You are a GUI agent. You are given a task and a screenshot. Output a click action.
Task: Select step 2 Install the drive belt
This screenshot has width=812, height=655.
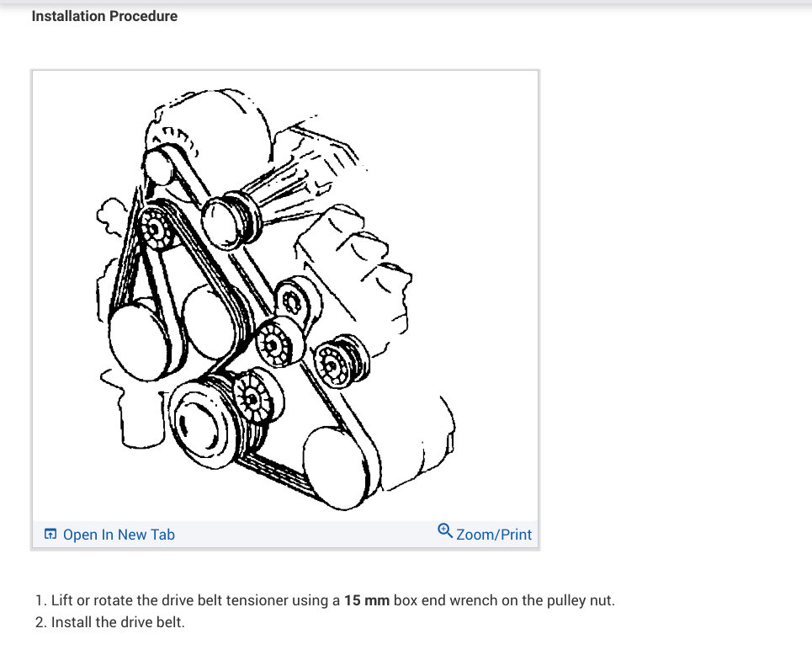(x=109, y=622)
